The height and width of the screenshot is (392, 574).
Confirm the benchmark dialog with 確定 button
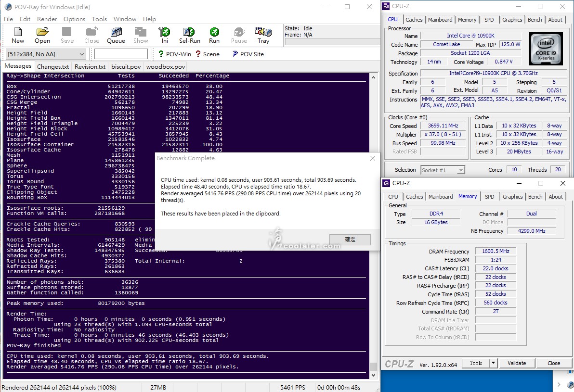[350, 240]
